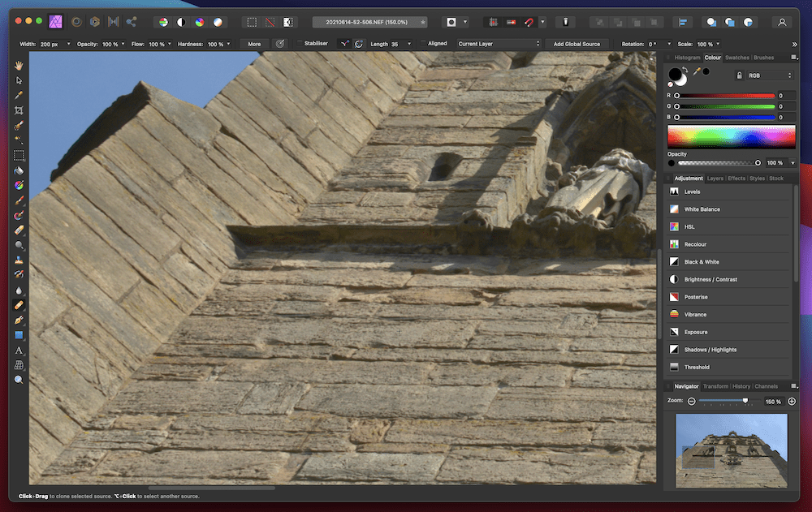Select the Paint Brush tool
Screen dimensions: 812x512
click(18, 200)
